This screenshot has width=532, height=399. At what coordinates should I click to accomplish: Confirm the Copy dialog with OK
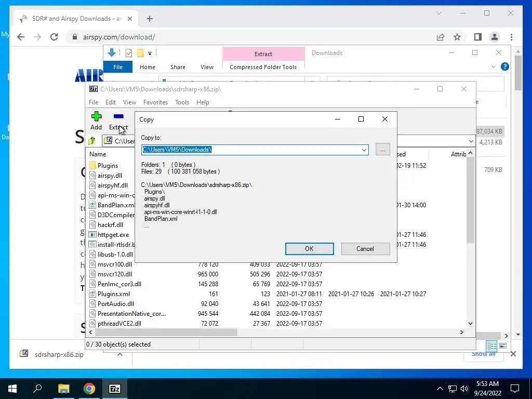(309, 249)
